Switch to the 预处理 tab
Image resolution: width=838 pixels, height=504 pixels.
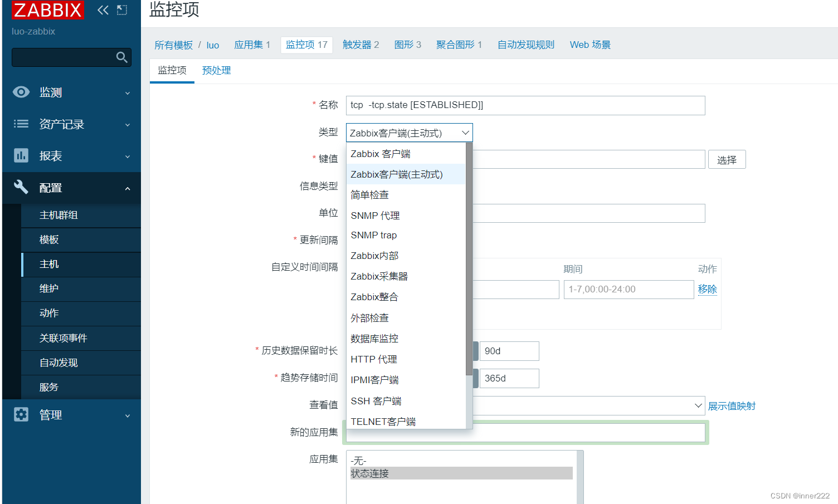(216, 70)
